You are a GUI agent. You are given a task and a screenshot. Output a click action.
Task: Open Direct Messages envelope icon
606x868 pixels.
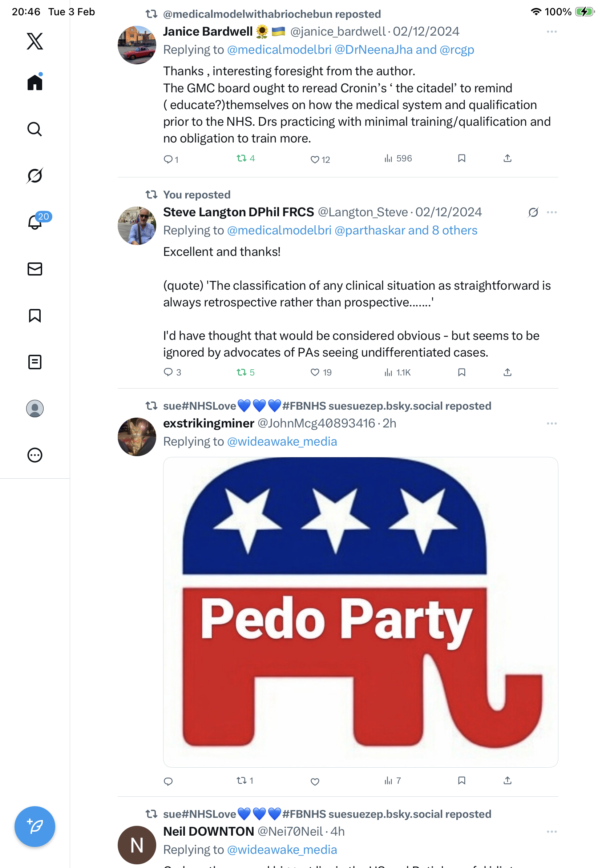35,269
